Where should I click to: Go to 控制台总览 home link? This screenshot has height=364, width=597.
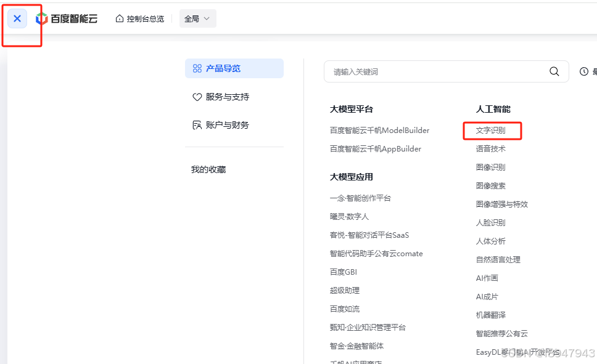pyautogui.click(x=140, y=18)
